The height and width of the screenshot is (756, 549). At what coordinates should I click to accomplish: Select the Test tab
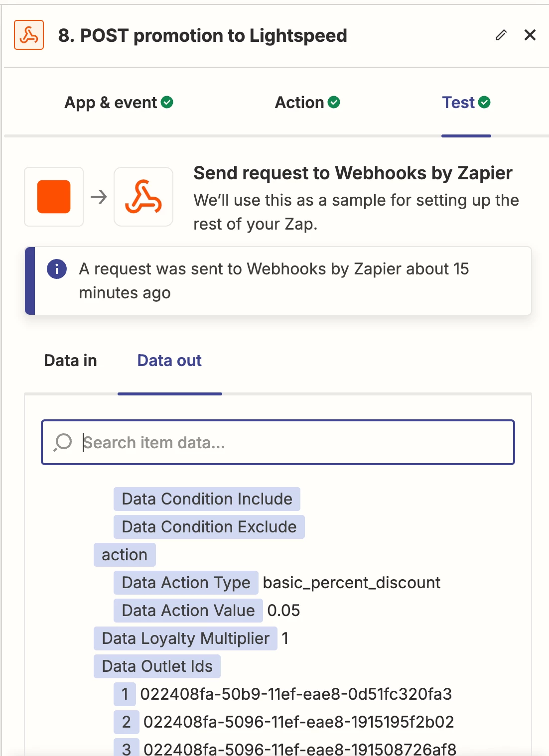(458, 103)
